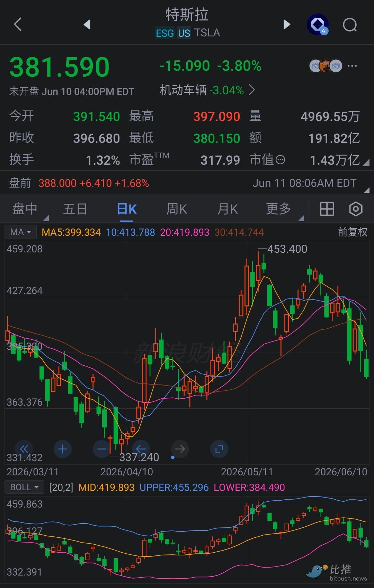Select the 周K tab

coord(177,209)
